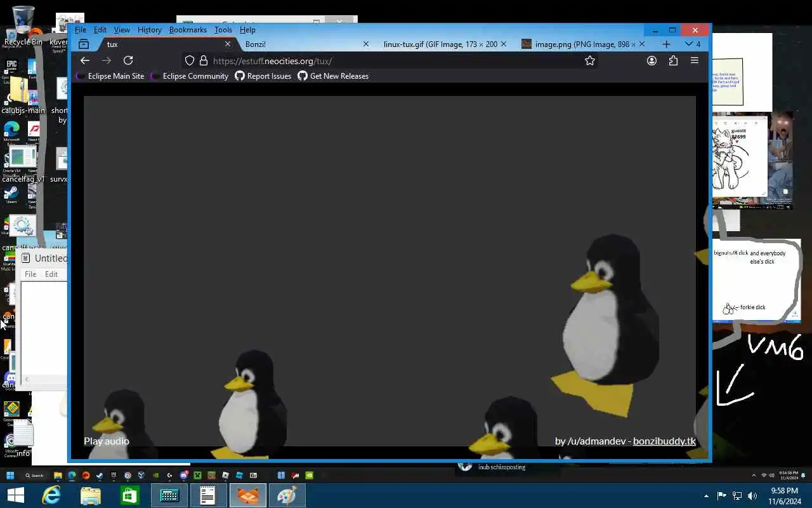This screenshot has height=508, width=812.
Task: Close the linux-tux.gif tab
Action: pos(504,44)
